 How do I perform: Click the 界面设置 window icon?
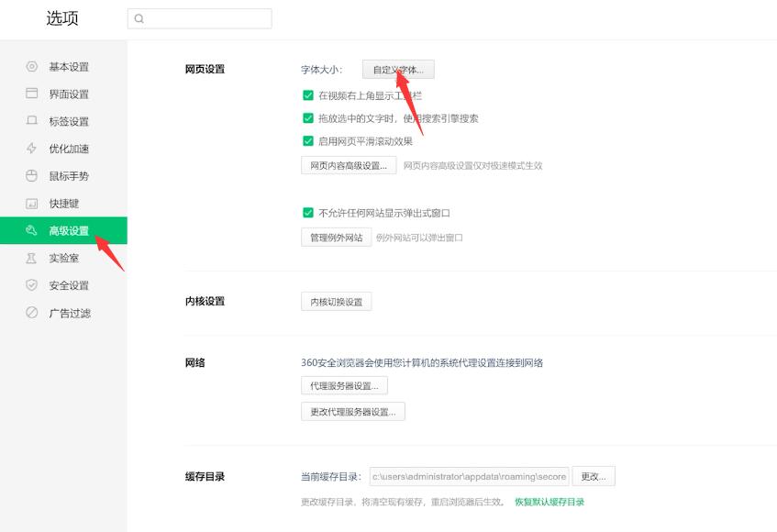[32, 94]
